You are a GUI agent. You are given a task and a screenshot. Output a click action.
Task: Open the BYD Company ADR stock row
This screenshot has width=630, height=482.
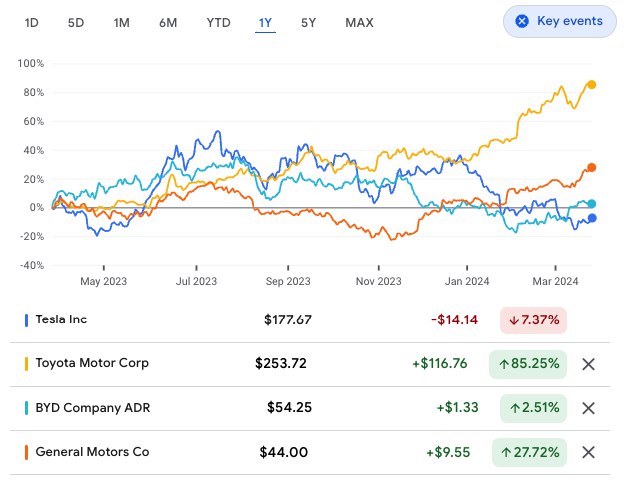[310, 408]
